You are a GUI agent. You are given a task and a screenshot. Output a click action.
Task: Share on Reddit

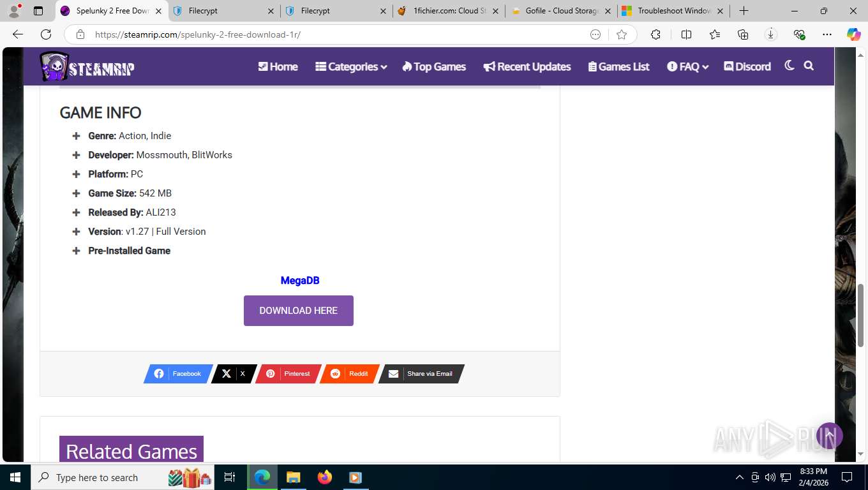(x=350, y=374)
